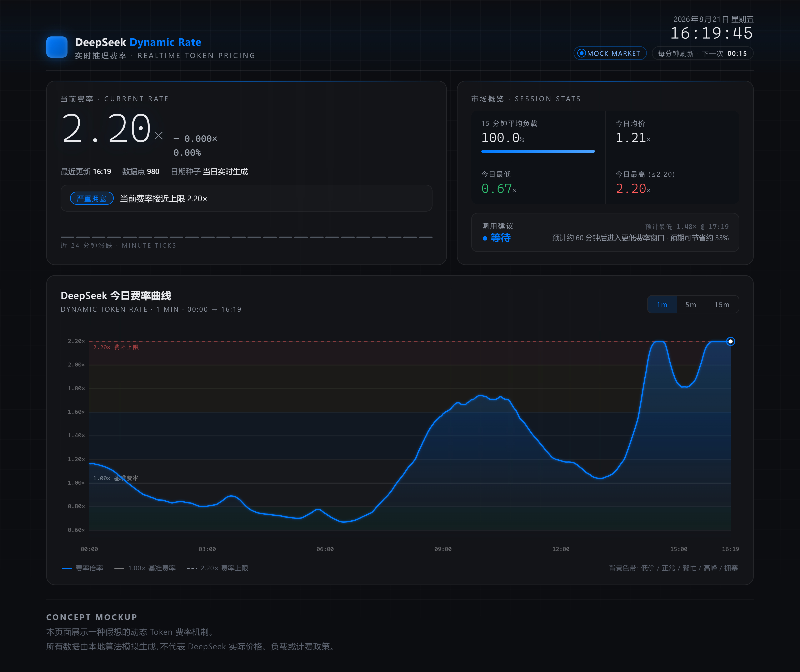Click the 背景色带 band legend text
The height and width of the screenshot is (672, 800).
(x=673, y=568)
